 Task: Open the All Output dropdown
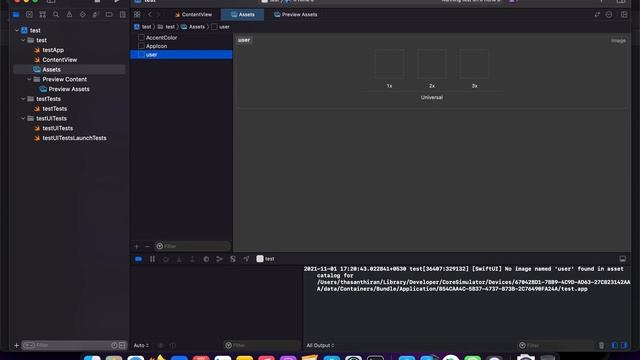pyautogui.click(x=320, y=345)
